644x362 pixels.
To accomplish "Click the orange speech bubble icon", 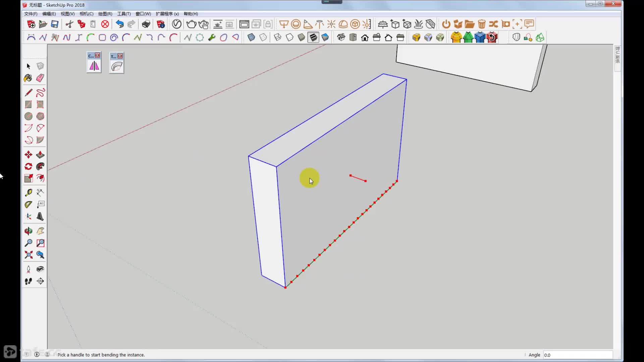I will coord(529,24).
